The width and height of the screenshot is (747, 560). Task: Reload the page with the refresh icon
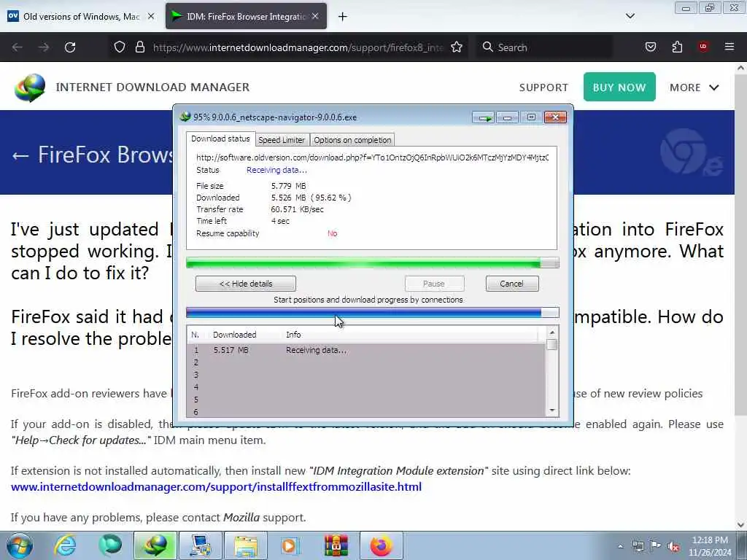pyautogui.click(x=70, y=47)
